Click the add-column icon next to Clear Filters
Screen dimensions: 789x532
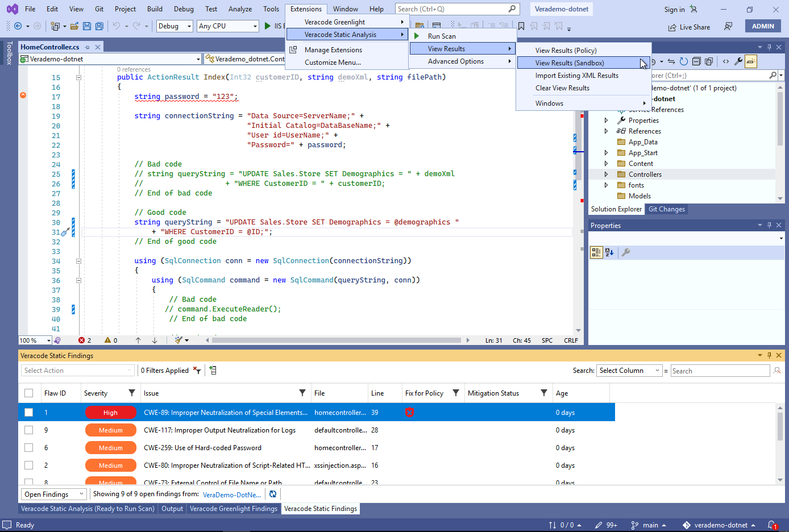[x=213, y=371]
